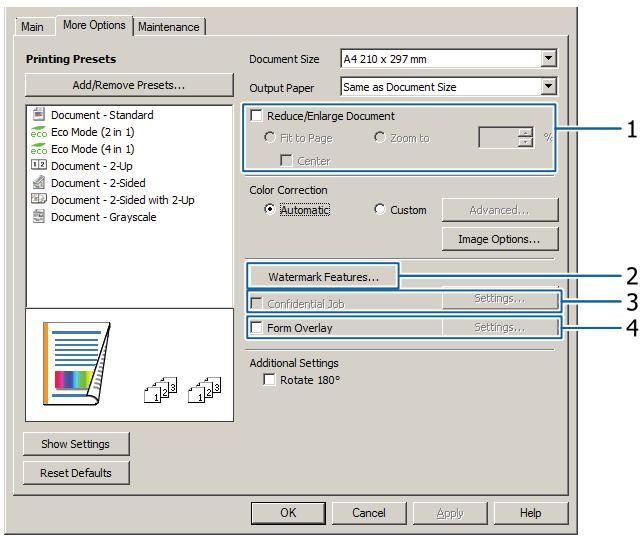
Task: Choose Automatic color correction
Action: 269,209
